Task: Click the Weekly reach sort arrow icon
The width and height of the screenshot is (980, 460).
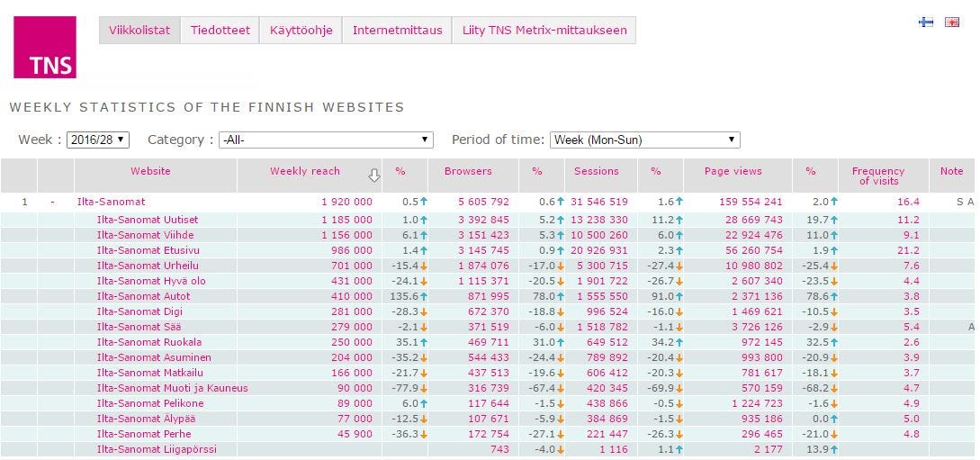Action: (373, 176)
